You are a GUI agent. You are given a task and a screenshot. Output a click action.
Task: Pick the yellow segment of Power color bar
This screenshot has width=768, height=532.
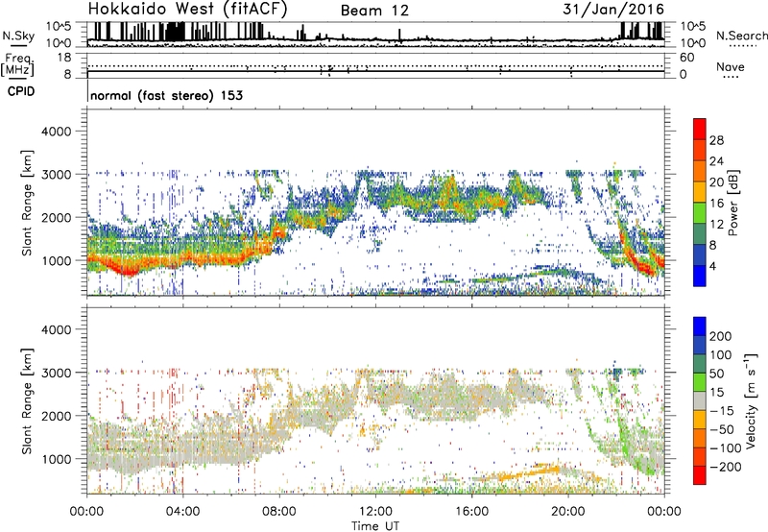pos(700,192)
